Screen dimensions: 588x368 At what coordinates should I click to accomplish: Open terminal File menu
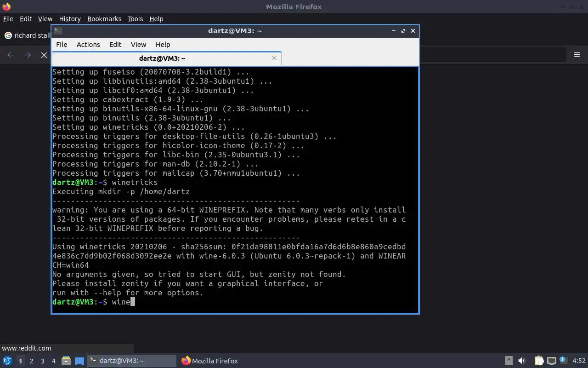[x=62, y=45]
